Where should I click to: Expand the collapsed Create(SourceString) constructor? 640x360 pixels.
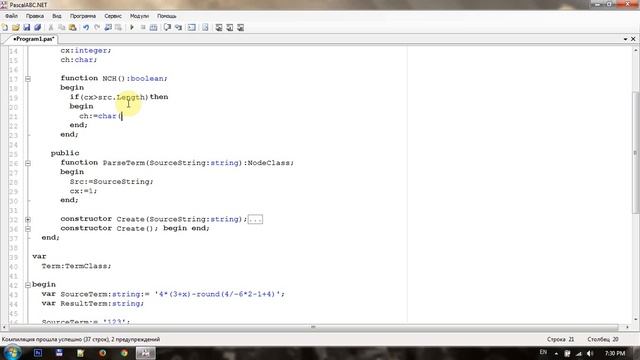pos(28,219)
